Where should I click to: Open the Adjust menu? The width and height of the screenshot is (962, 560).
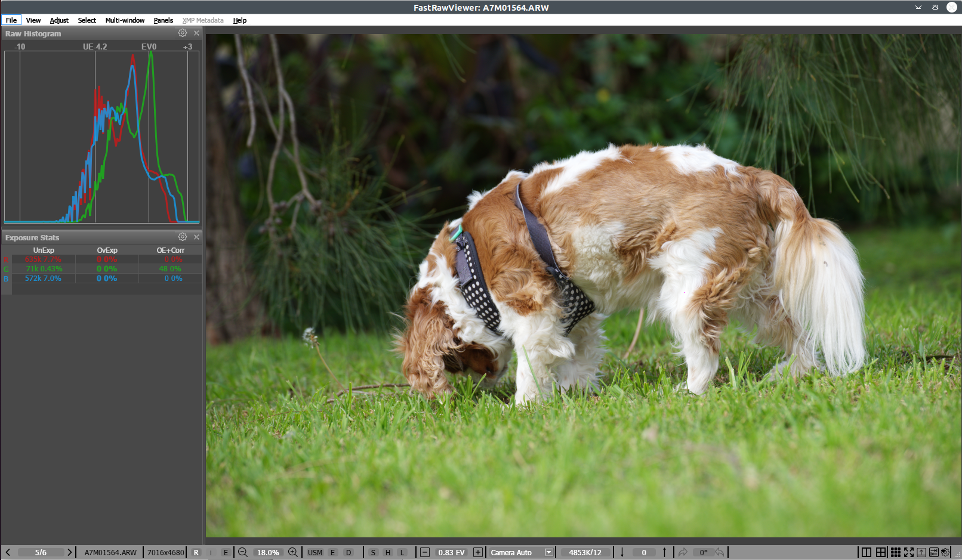coord(59,20)
